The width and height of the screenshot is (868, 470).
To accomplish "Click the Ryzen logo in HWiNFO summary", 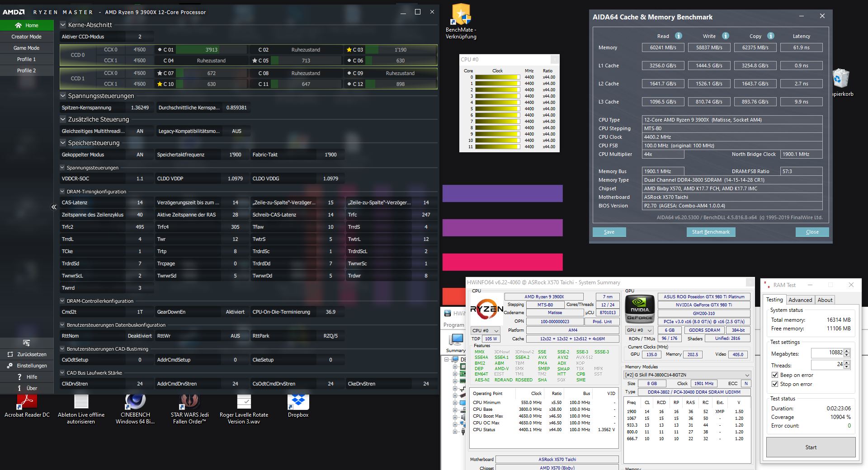I will pyautogui.click(x=486, y=309).
